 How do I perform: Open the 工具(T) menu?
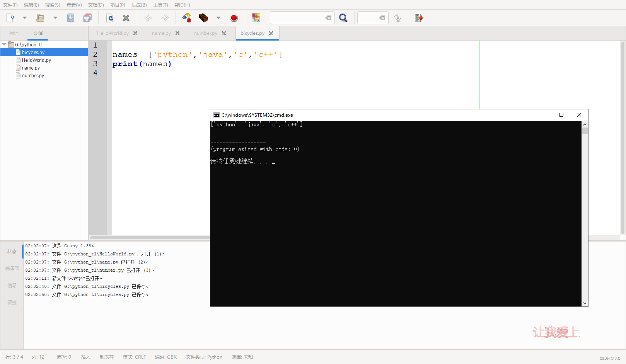tap(160, 5)
